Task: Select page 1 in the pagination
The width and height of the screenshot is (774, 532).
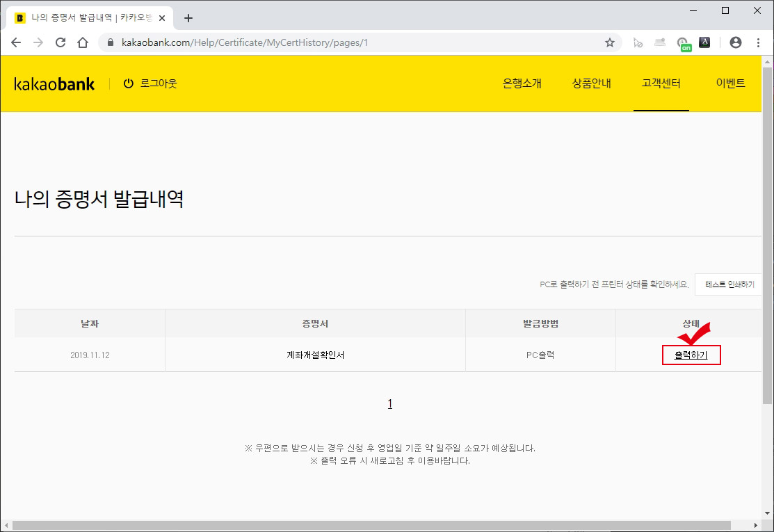Action: tap(390, 403)
